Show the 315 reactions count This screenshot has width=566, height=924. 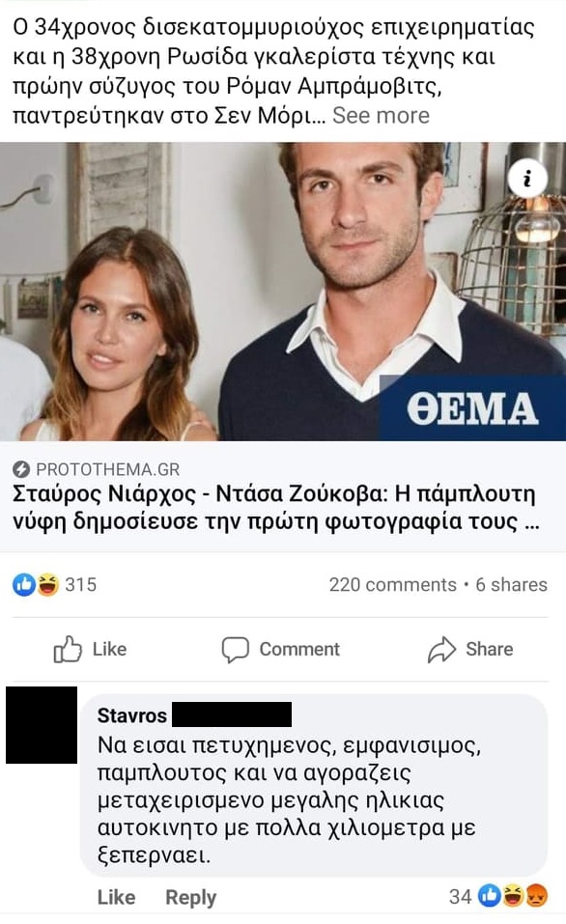[80, 584]
